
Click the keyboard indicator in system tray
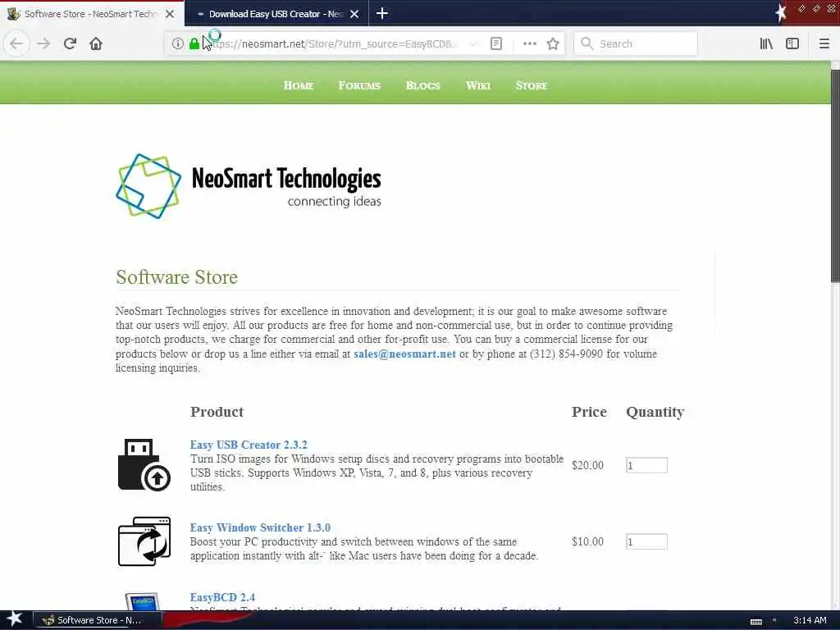[756, 622]
